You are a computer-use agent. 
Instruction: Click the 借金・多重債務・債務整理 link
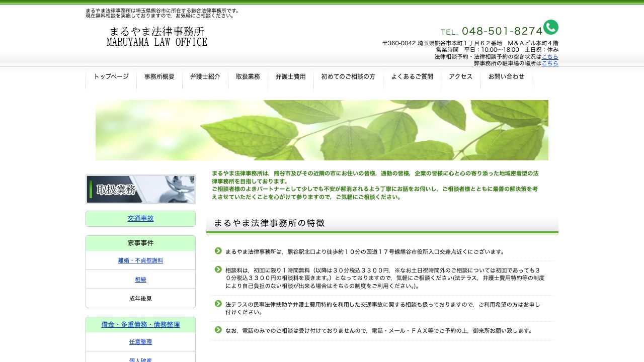140,324
